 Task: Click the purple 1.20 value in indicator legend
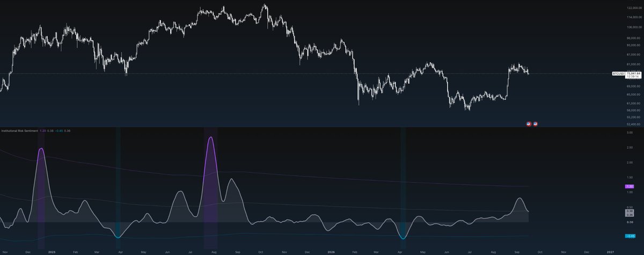(x=42, y=130)
